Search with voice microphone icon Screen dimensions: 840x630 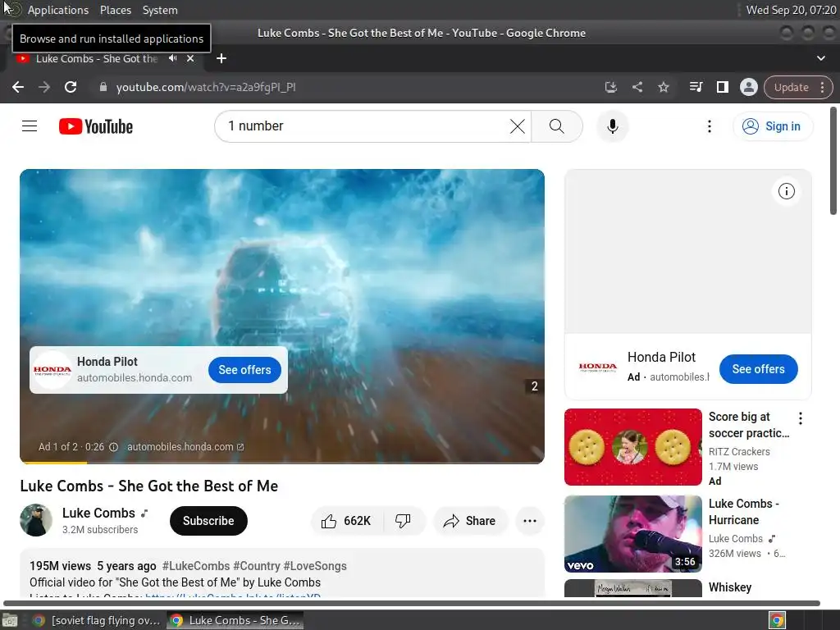612,126
